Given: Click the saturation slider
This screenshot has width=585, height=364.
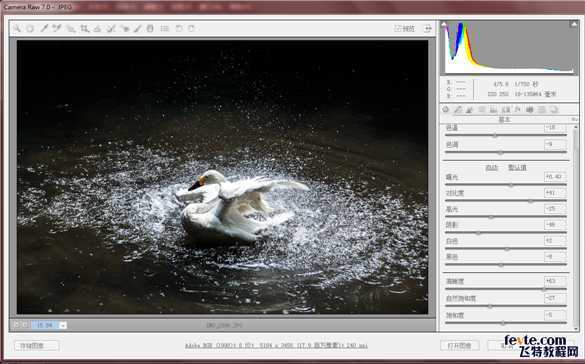Looking at the screenshot, I should point(506,323).
